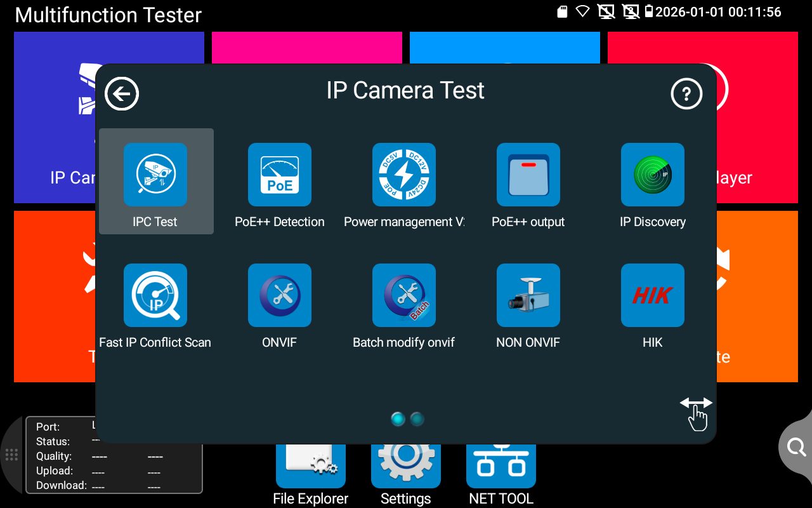
Task: Select the first page indicator dot
Action: coord(398,419)
